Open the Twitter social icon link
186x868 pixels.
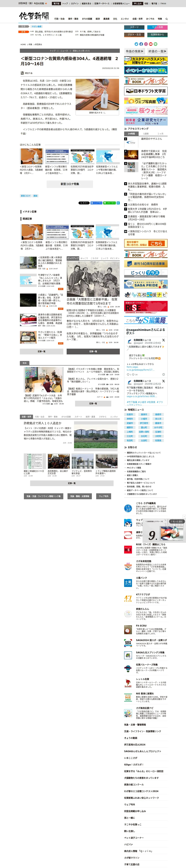136,44
